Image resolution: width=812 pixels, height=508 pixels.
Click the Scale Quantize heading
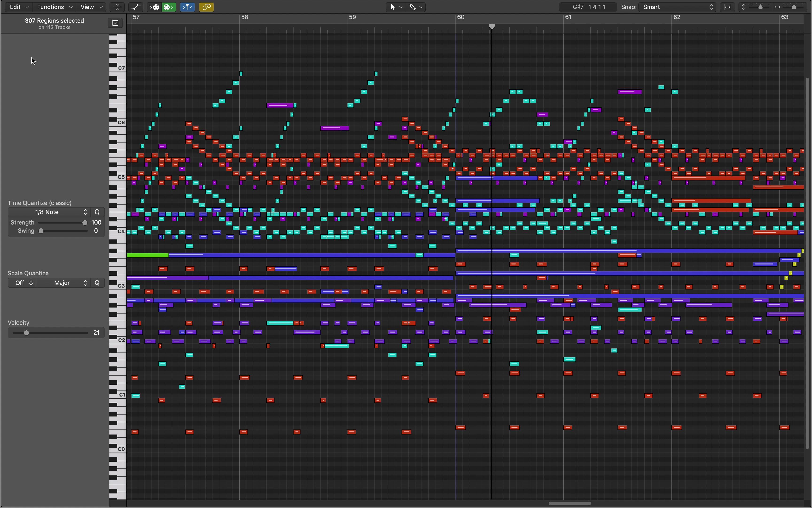pos(28,274)
